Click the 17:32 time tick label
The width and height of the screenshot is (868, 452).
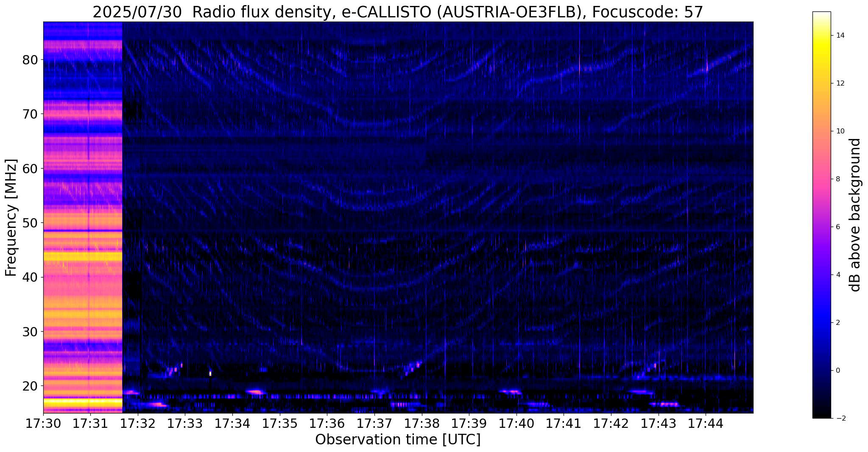tap(138, 424)
